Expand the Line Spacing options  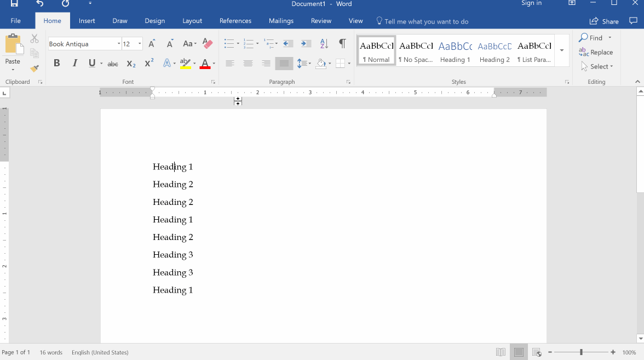click(309, 63)
